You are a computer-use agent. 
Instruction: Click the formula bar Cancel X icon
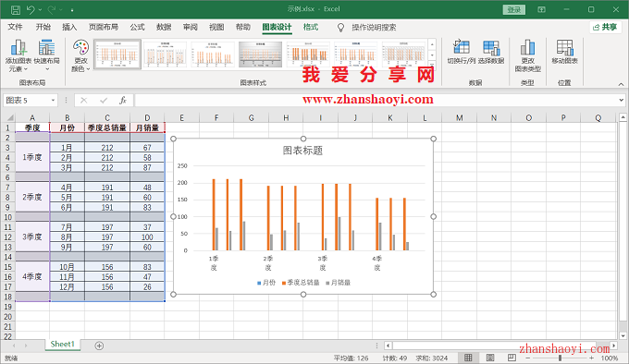coord(83,100)
